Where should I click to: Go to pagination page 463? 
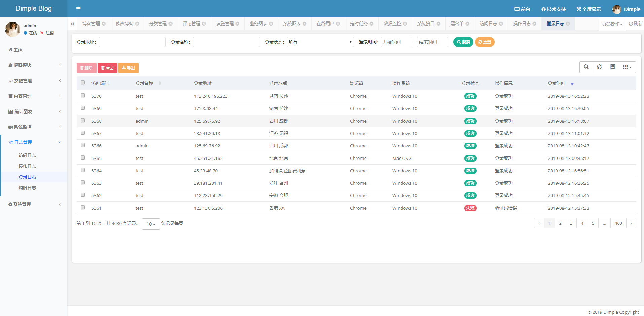click(x=618, y=223)
